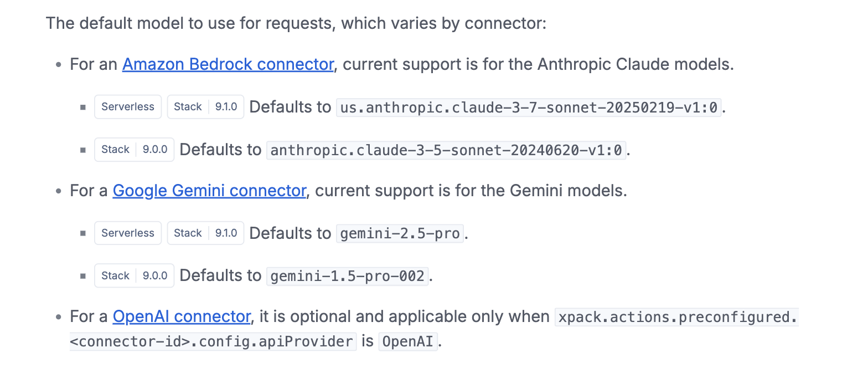Viewport: 868px width, 368px height.
Task: Click the gemini-1.5-pro-002 code snippet
Action: click(x=347, y=276)
